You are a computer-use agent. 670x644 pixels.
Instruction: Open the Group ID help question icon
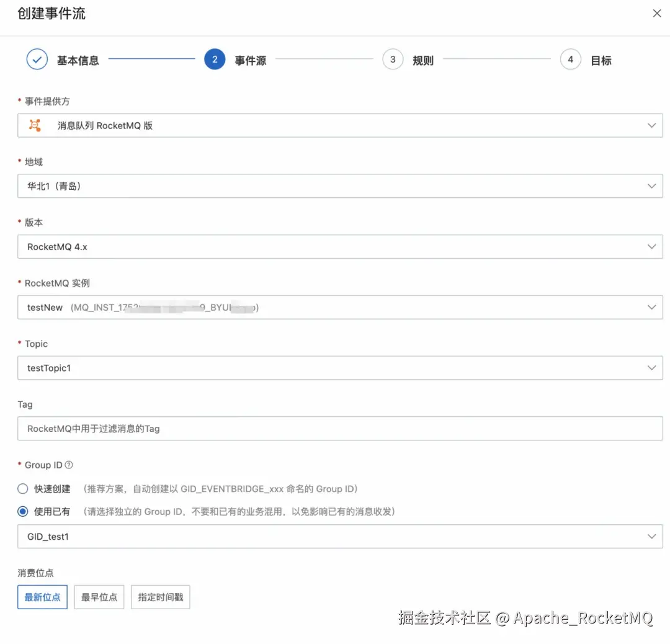(x=69, y=465)
